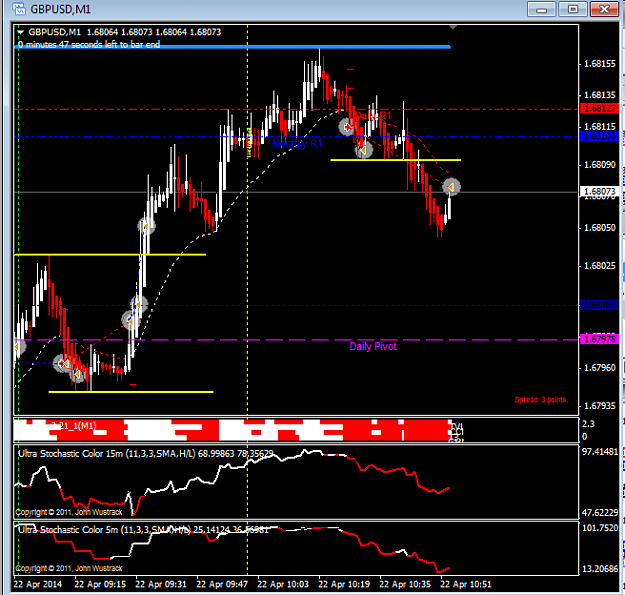Click the signal marker at the 1.68000 level
The height and width of the screenshot is (595, 625).
(138, 305)
